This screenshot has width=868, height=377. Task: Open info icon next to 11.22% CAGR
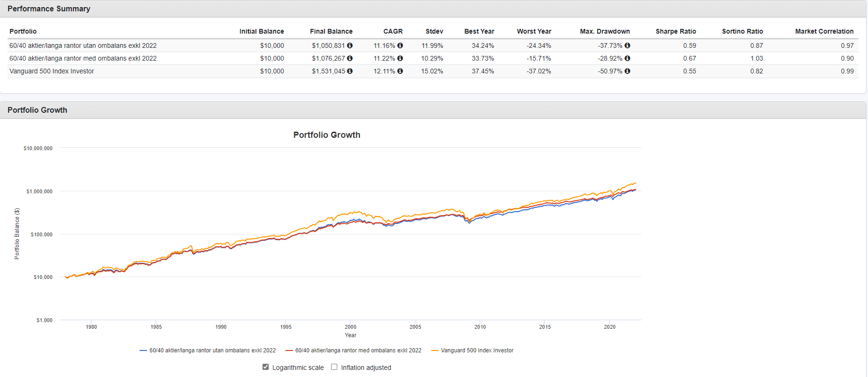400,58
